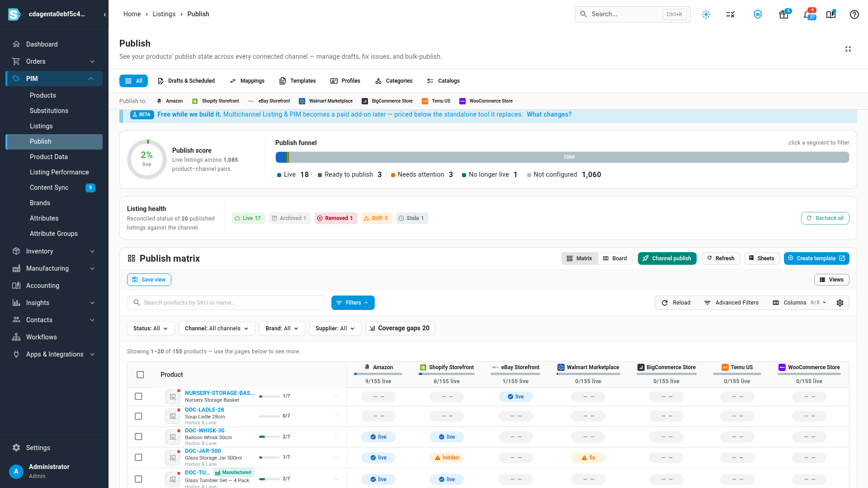Open the help question mark icon
The image size is (868, 488).
(x=854, y=14)
